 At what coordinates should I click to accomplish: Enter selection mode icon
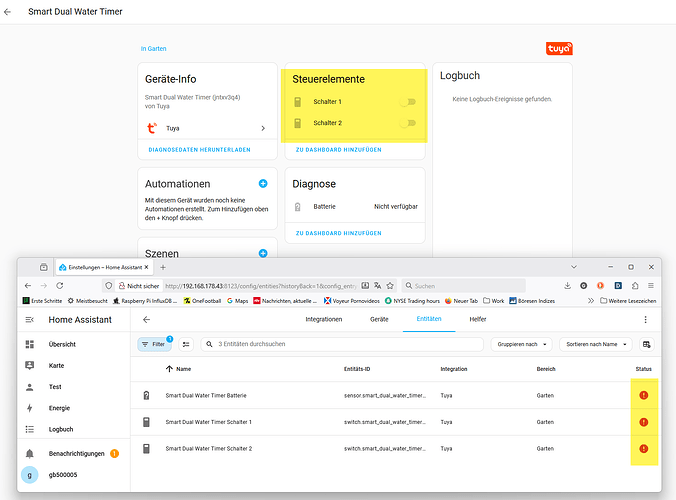click(186, 344)
